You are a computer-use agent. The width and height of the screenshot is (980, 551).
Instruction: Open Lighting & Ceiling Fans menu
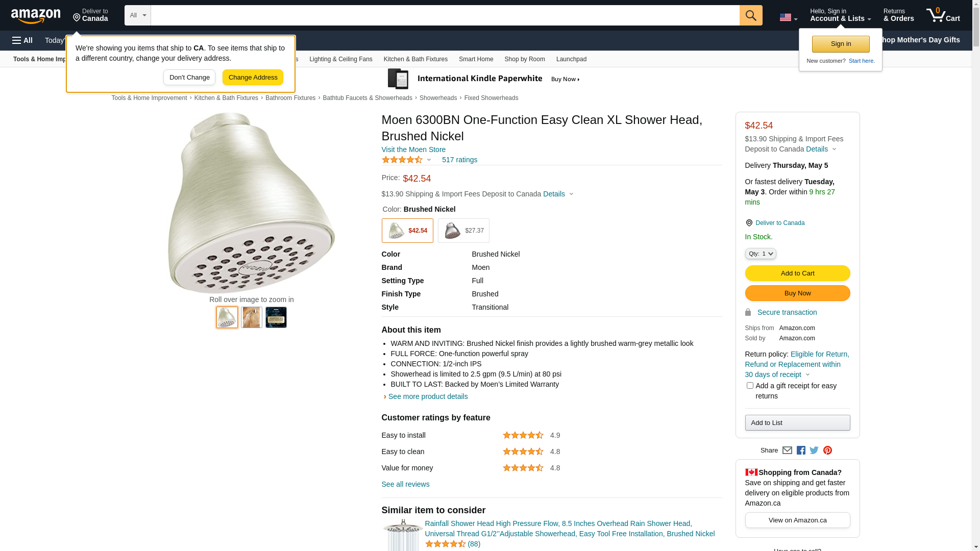coord(340,59)
